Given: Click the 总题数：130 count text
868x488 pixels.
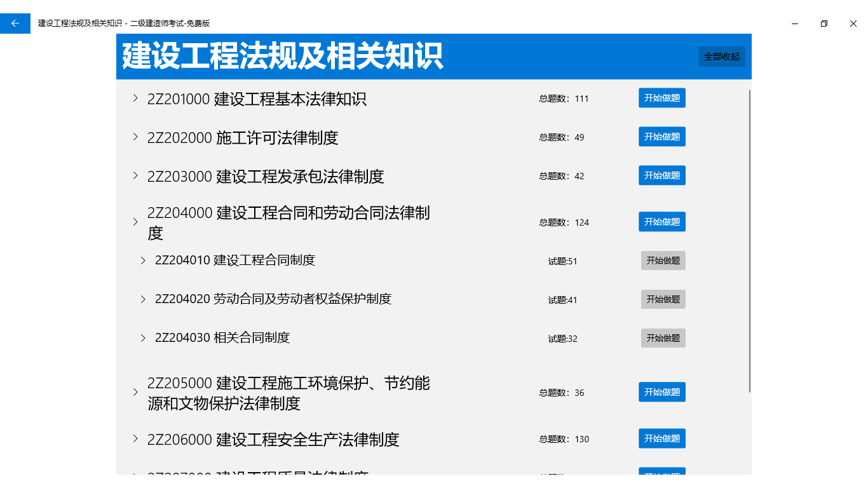Looking at the screenshot, I should (564, 439).
